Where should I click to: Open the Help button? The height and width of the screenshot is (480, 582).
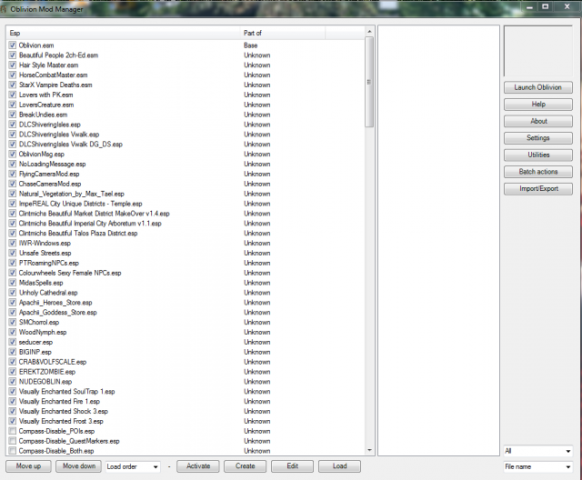tap(538, 104)
